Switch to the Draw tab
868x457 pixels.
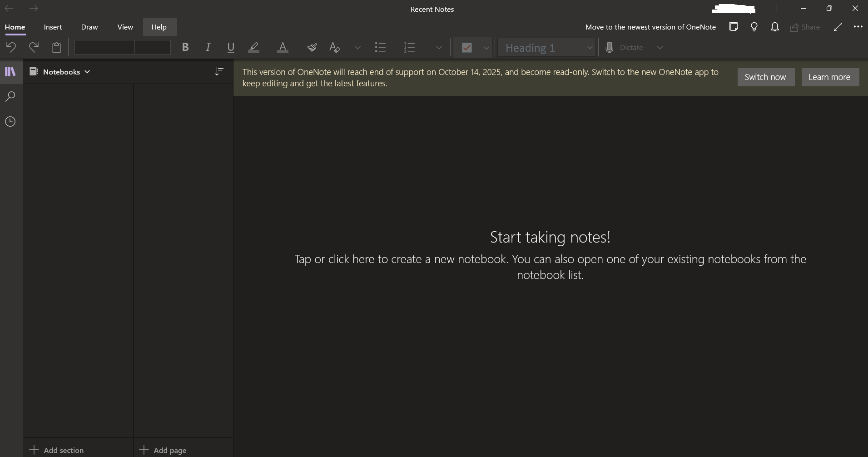click(x=89, y=27)
